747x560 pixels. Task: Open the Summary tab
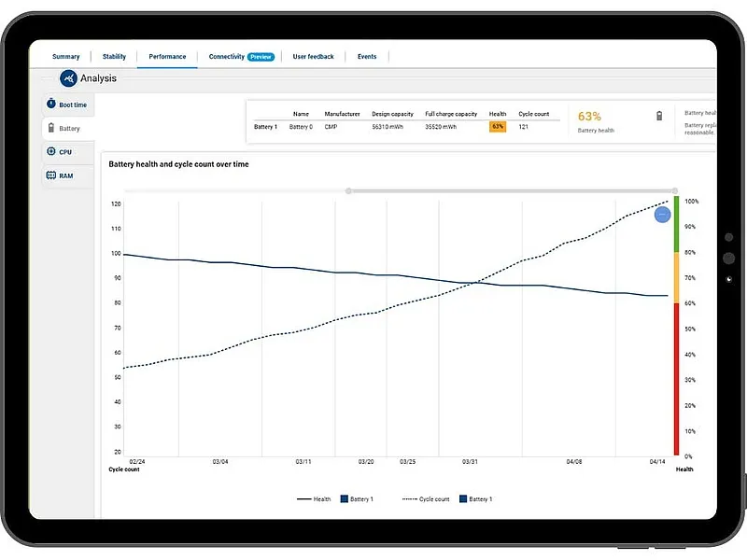point(65,56)
